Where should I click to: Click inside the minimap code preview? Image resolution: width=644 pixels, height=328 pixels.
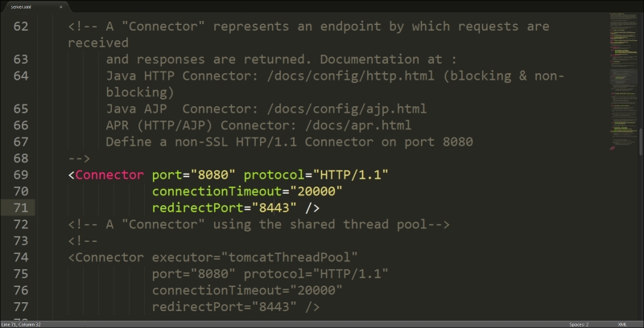tap(622, 82)
